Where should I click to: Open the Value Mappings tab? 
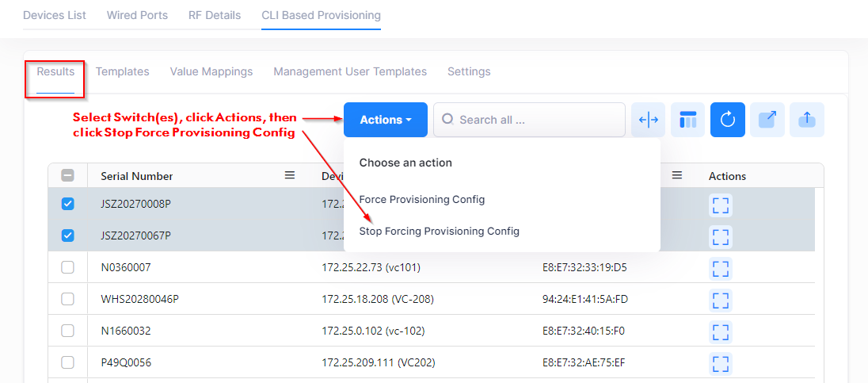pos(211,71)
